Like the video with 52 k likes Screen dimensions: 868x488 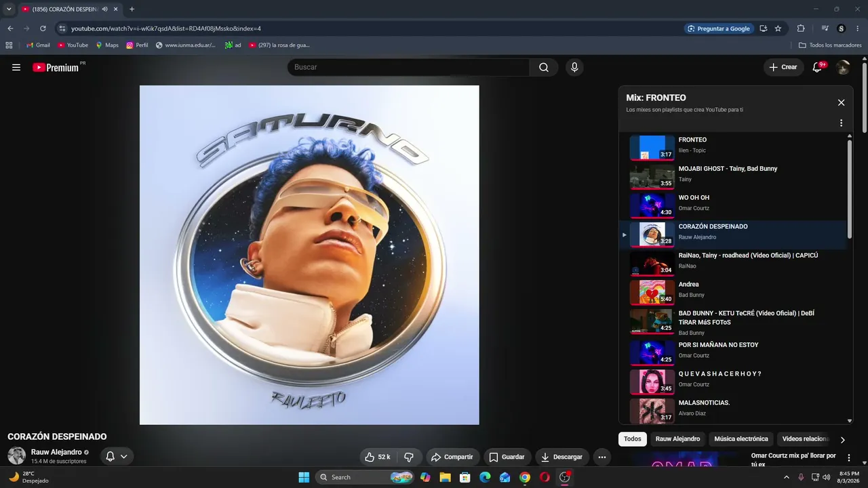[x=377, y=457]
